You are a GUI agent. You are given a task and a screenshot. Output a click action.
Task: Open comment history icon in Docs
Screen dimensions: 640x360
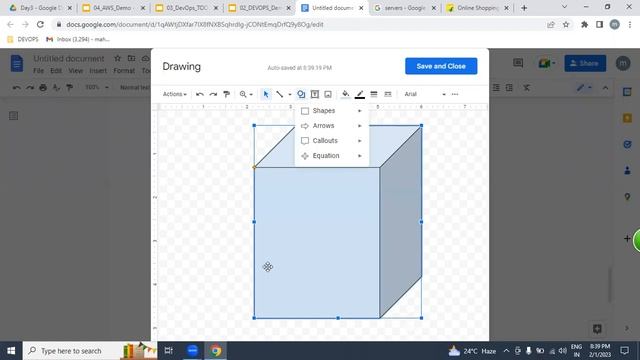pyautogui.click(x=518, y=63)
